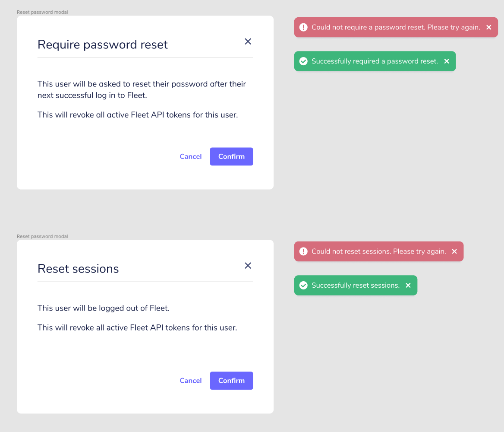Cancel the Require password reset dialog
Viewport: 504px width, 432px height.
click(191, 156)
